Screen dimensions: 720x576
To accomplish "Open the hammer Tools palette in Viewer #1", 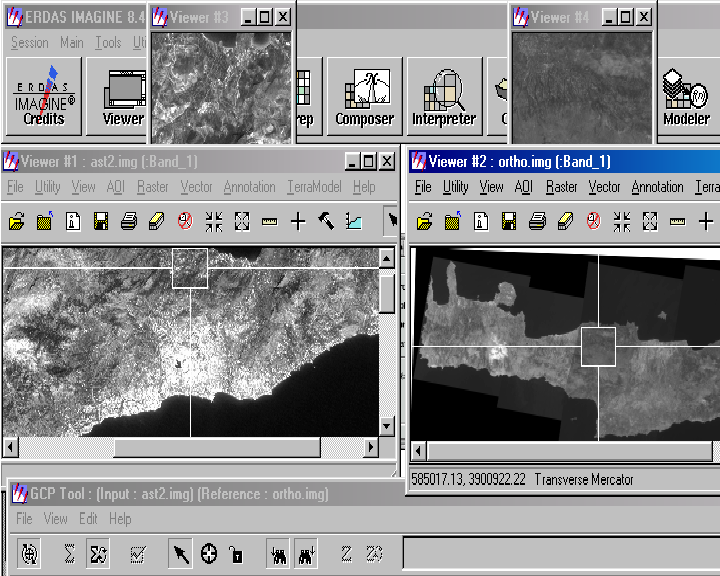I will point(326,222).
